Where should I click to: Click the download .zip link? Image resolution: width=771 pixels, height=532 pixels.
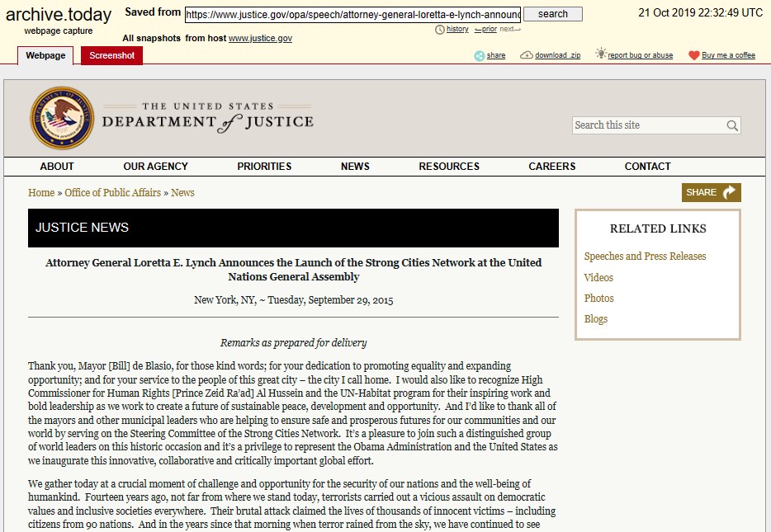pos(557,55)
